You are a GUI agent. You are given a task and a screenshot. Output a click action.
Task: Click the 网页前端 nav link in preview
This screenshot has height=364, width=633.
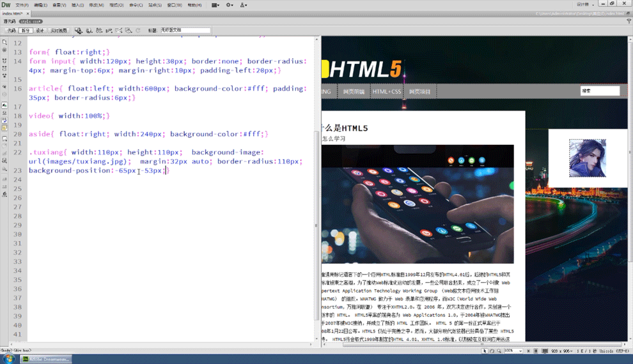coord(354,91)
